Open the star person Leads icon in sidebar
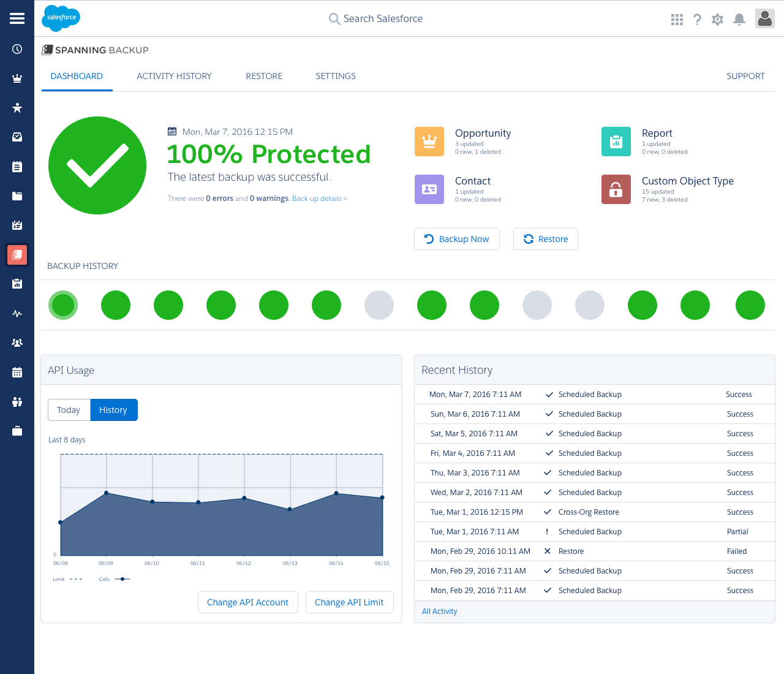This screenshot has height=674, width=784. pyautogui.click(x=17, y=108)
